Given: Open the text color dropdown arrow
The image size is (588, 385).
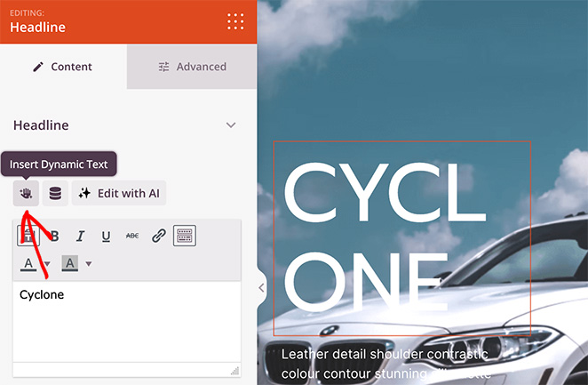Looking at the screenshot, I should tap(47, 264).
